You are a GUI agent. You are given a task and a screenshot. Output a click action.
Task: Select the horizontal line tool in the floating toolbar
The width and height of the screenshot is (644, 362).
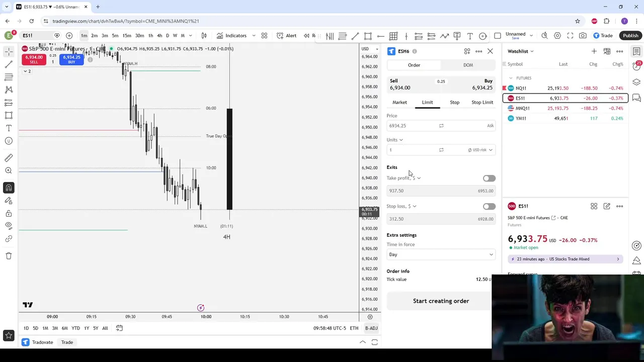[381, 36]
